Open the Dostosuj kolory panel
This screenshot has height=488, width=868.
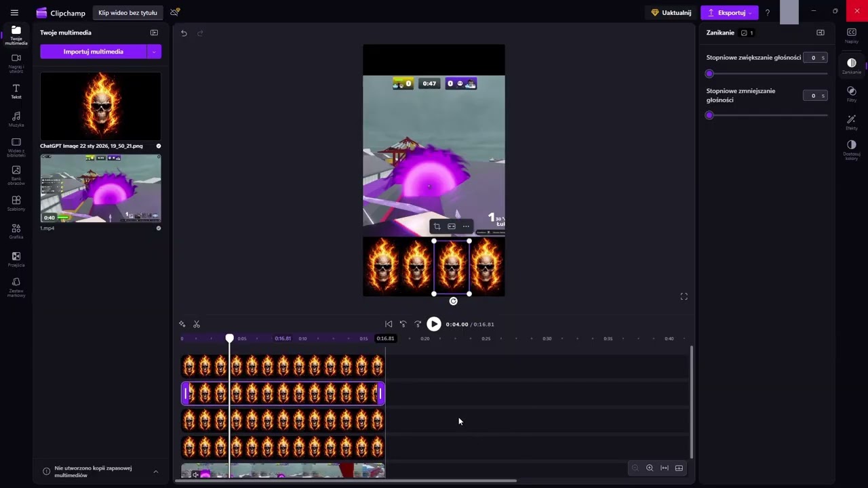(x=852, y=150)
